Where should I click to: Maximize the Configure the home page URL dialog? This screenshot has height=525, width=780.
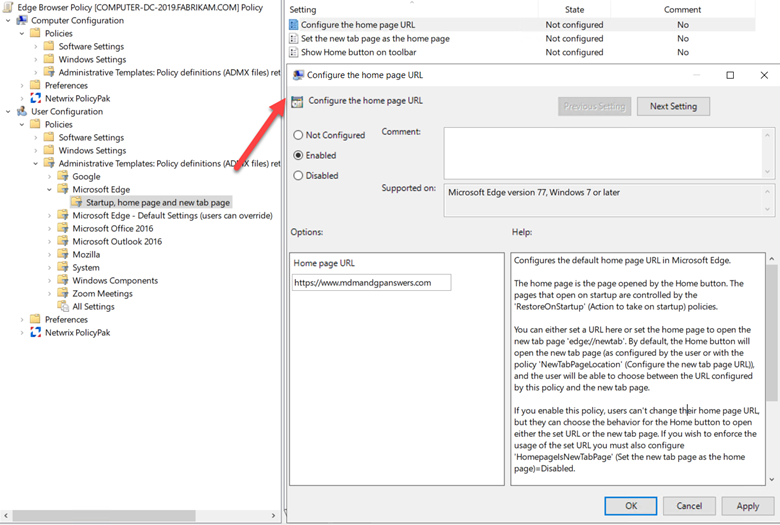tap(730, 75)
